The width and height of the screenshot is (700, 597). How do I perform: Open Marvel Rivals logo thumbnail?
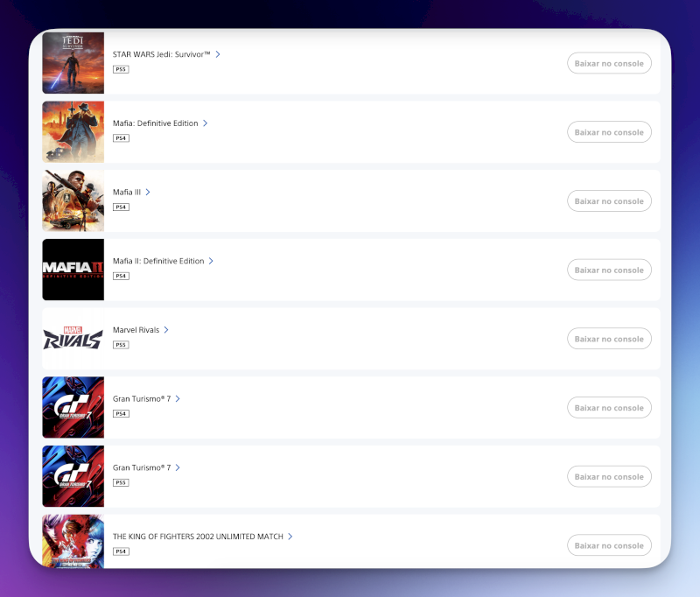[x=73, y=339]
